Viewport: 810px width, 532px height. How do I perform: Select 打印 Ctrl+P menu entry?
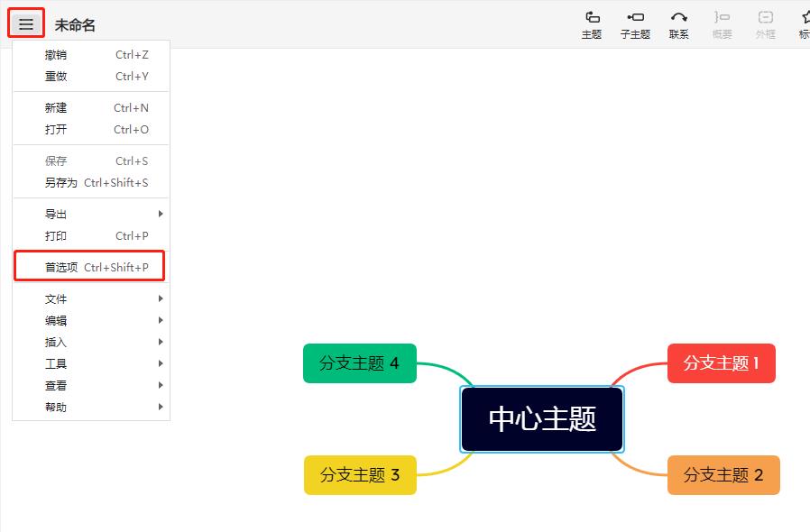91,236
